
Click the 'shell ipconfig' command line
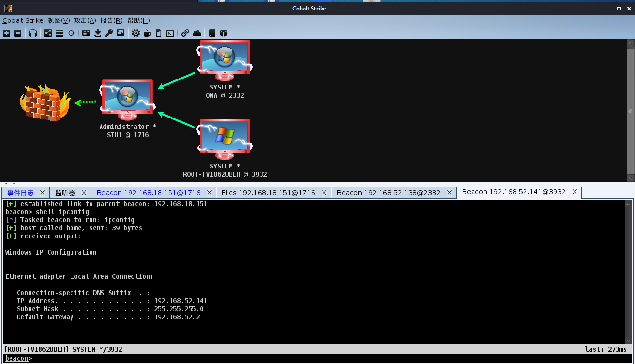(47, 212)
